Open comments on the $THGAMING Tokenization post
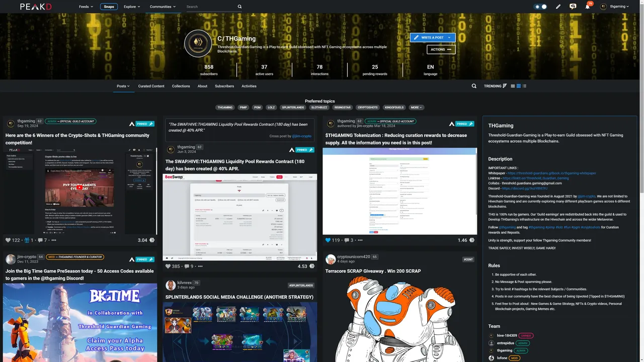The image size is (644, 362). (x=347, y=240)
